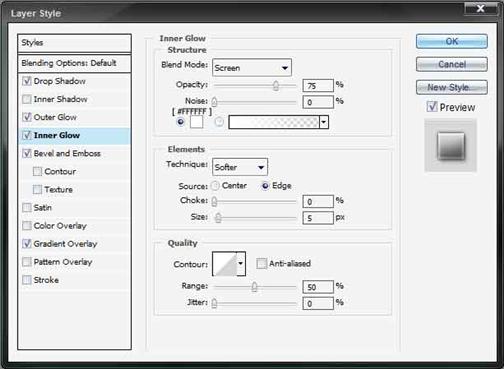The width and height of the screenshot is (504, 369).
Task: Enable the Inner Shadow checkbox
Action: point(27,99)
